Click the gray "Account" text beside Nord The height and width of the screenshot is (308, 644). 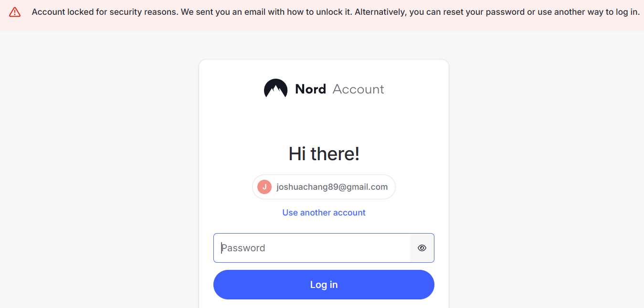(358, 89)
